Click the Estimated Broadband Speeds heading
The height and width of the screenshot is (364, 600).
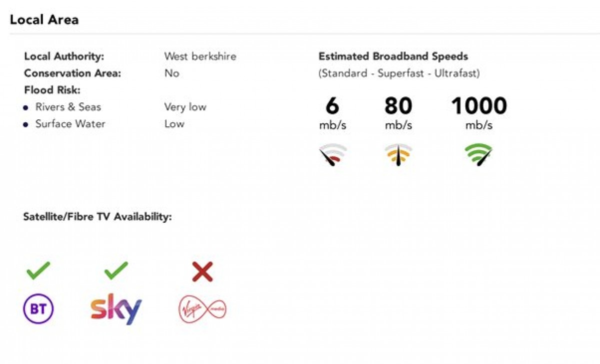[393, 56]
